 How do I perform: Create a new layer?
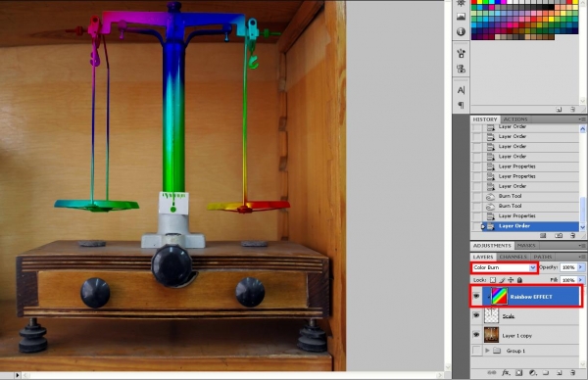(x=560, y=373)
